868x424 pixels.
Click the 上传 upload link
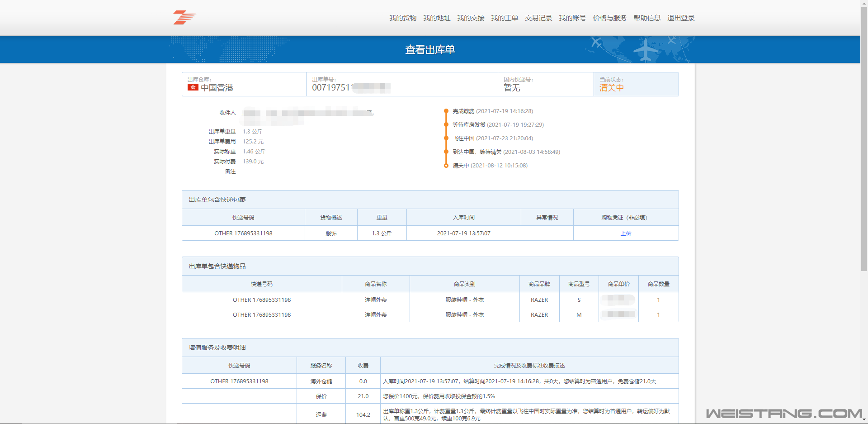point(626,233)
